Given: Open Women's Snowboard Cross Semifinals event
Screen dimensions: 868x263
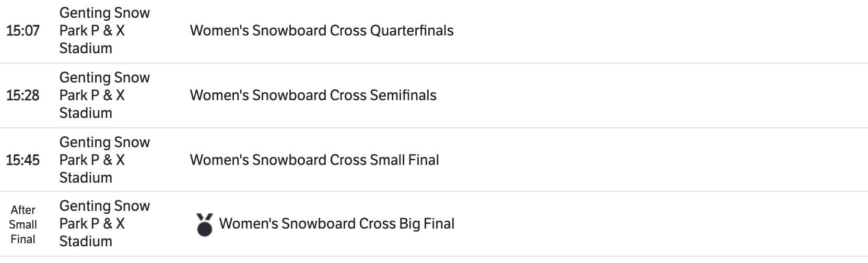Looking at the screenshot, I should [x=313, y=95].
